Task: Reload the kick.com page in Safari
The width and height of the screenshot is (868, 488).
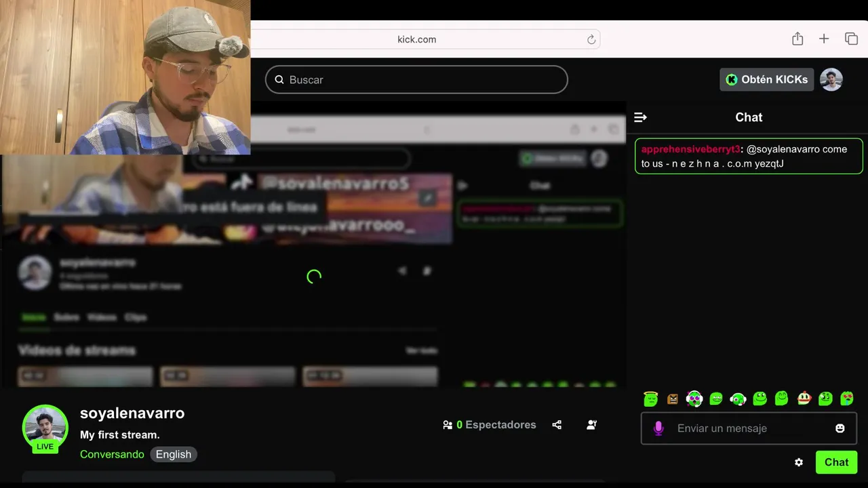Action: 591,39
